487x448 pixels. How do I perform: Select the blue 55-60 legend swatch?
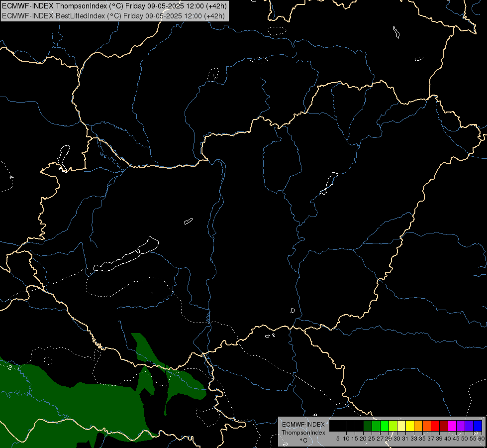[x=478, y=426]
